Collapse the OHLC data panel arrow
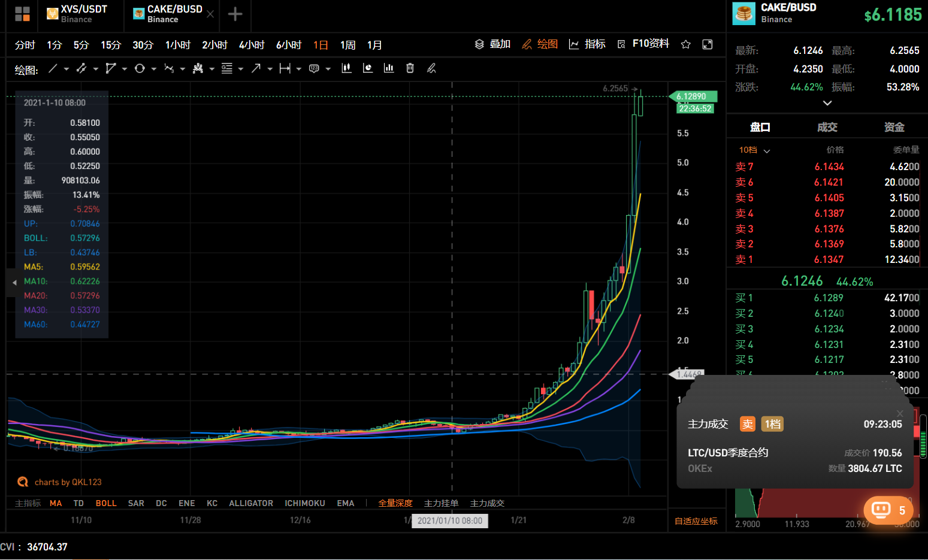 point(14,282)
